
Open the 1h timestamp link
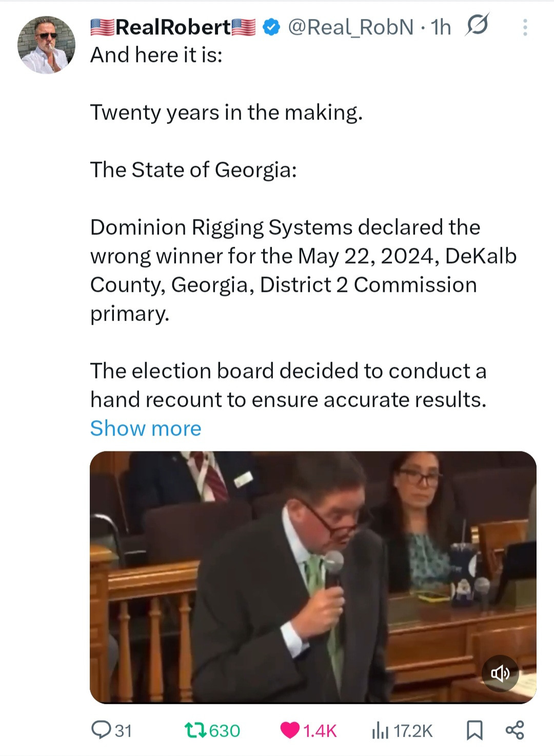441,27
